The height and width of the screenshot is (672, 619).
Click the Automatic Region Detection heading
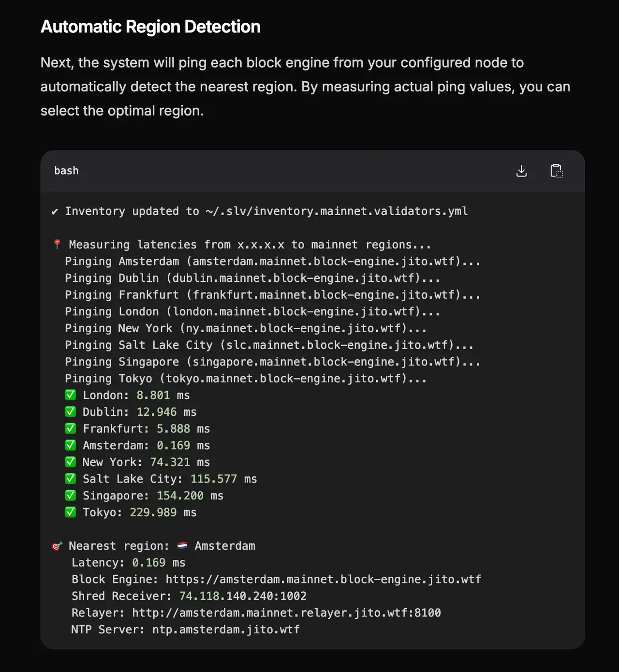(x=150, y=27)
